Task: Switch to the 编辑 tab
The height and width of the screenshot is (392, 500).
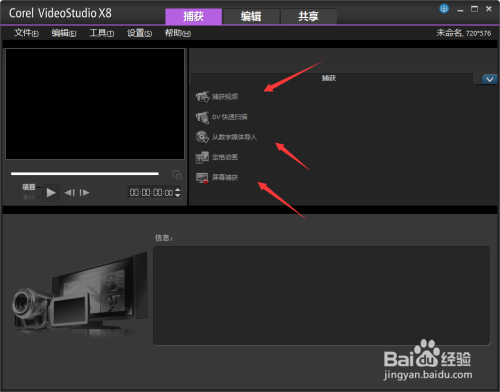Action: pos(251,16)
